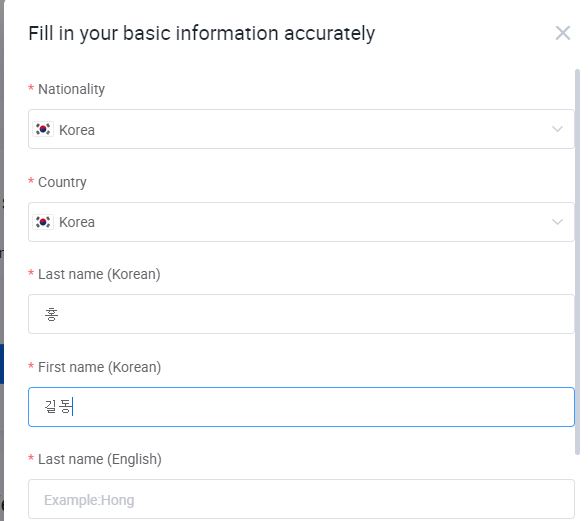Click the Nationality field label
This screenshot has height=521, width=588.
pyautogui.click(x=71, y=89)
